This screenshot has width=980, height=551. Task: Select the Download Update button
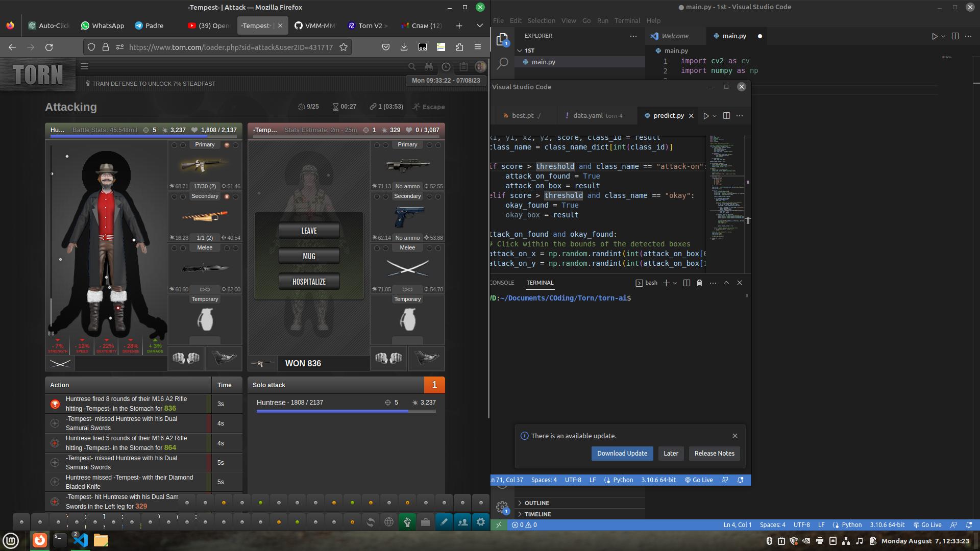[x=622, y=453]
